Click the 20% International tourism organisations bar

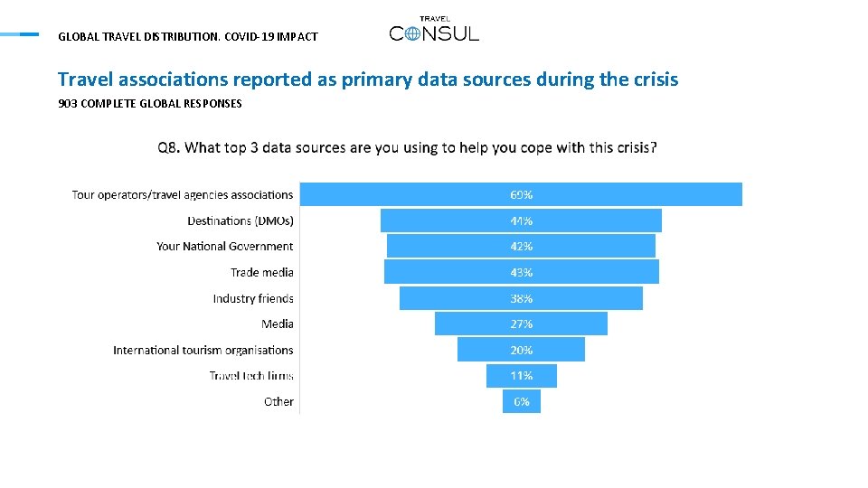(521, 350)
